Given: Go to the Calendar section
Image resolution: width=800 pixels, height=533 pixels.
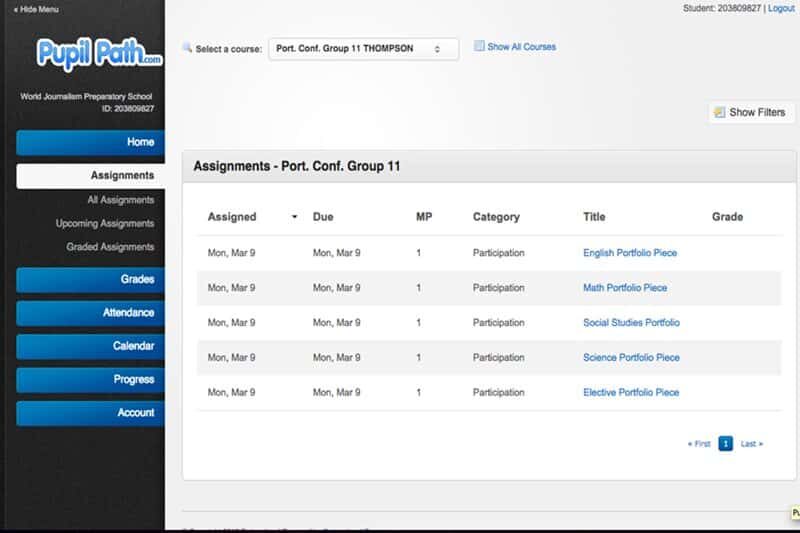Looking at the screenshot, I should click(x=90, y=346).
